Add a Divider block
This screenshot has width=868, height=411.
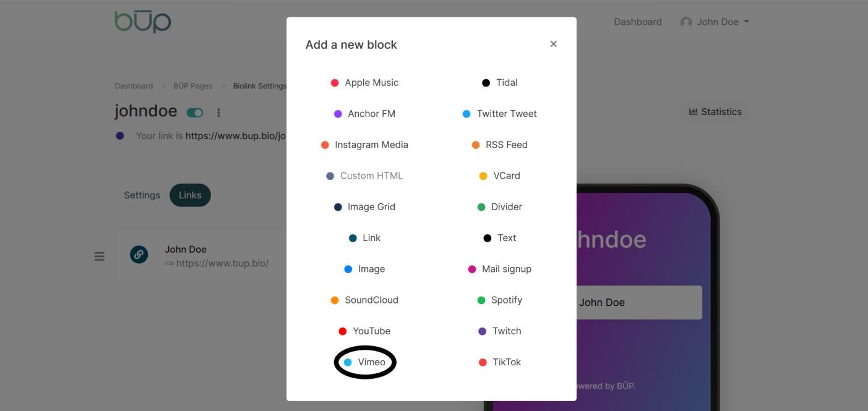499,207
